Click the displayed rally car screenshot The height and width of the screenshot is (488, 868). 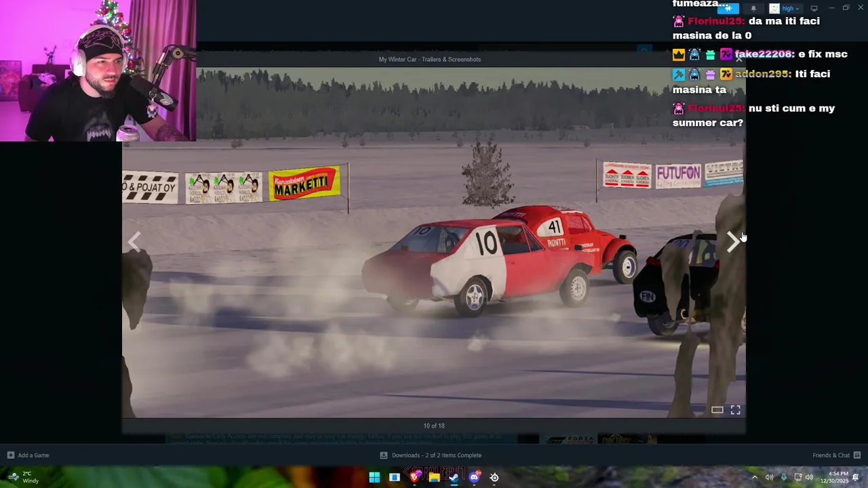click(x=434, y=243)
